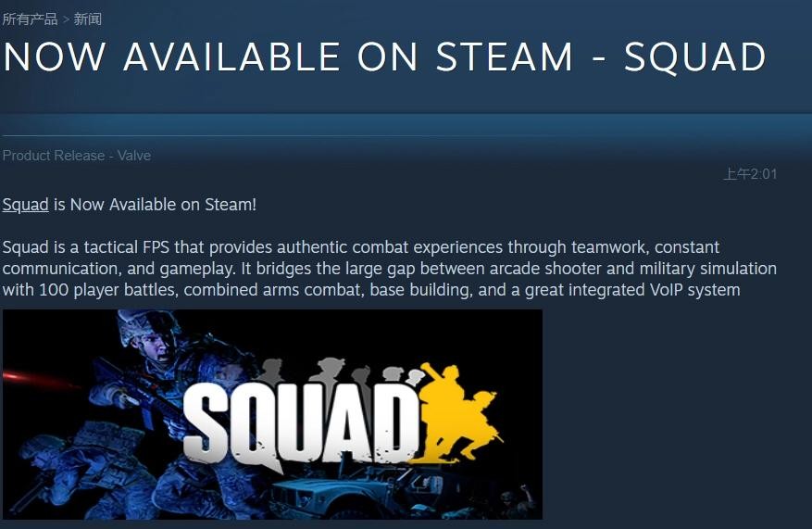Follow the underlined Squad store link
Viewport: 812px width, 529px height.
25,205
